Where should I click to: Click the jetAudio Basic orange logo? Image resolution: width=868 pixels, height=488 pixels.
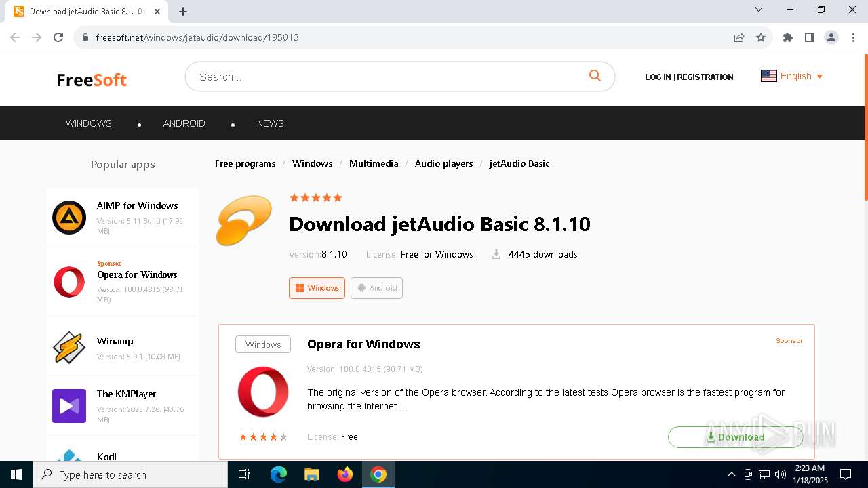coord(243,220)
